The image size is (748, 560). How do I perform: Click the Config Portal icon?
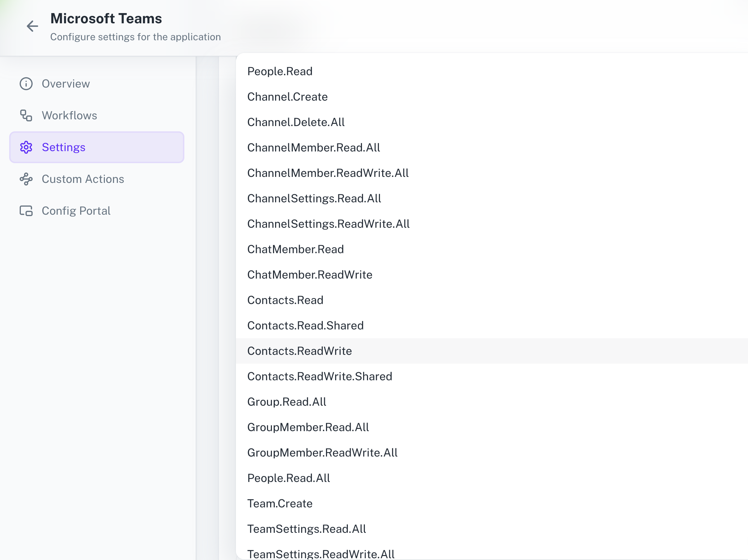(26, 211)
